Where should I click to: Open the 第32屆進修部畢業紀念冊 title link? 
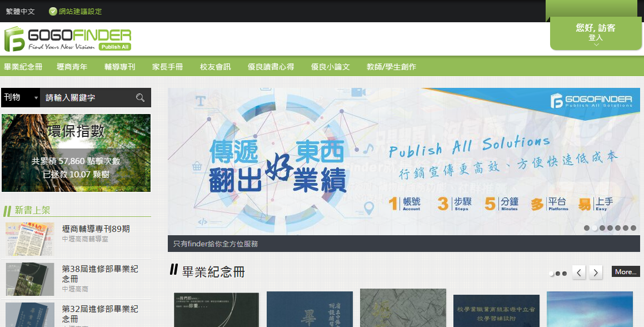click(100, 314)
